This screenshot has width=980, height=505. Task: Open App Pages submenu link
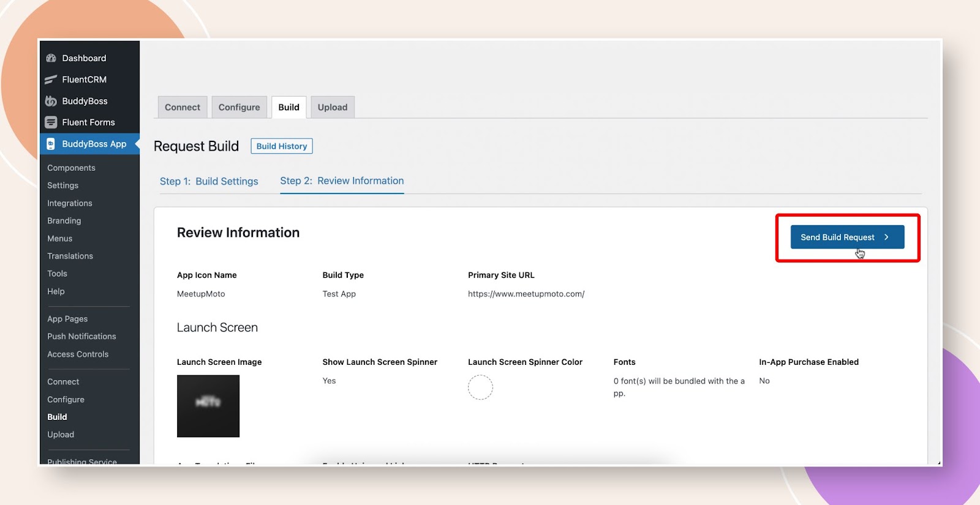[x=67, y=319]
